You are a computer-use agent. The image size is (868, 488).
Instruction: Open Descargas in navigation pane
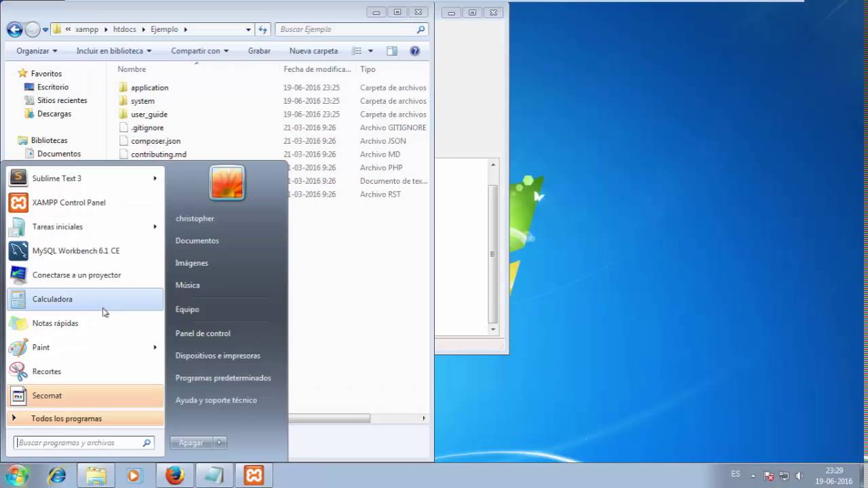click(54, 114)
